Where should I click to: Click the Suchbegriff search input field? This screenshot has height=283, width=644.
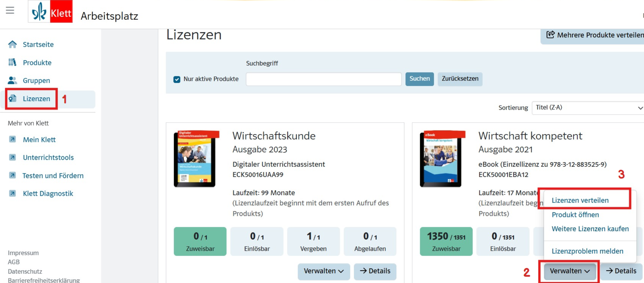pos(323,79)
